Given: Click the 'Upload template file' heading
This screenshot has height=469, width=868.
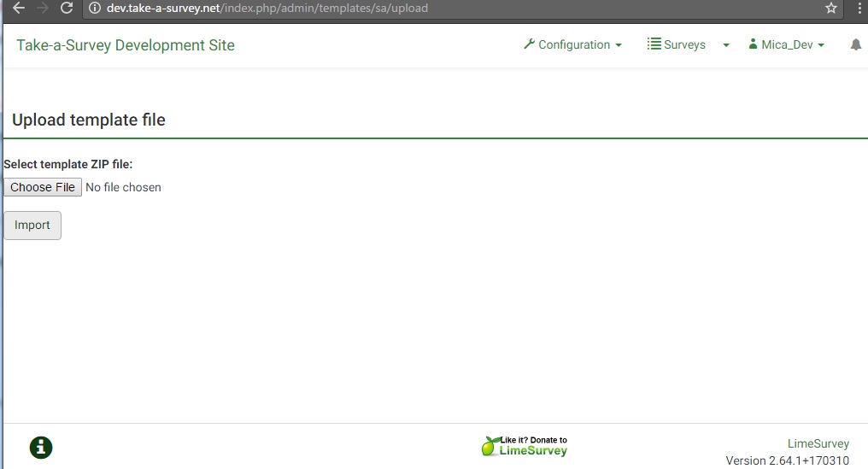Looking at the screenshot, I should point(89,120).
